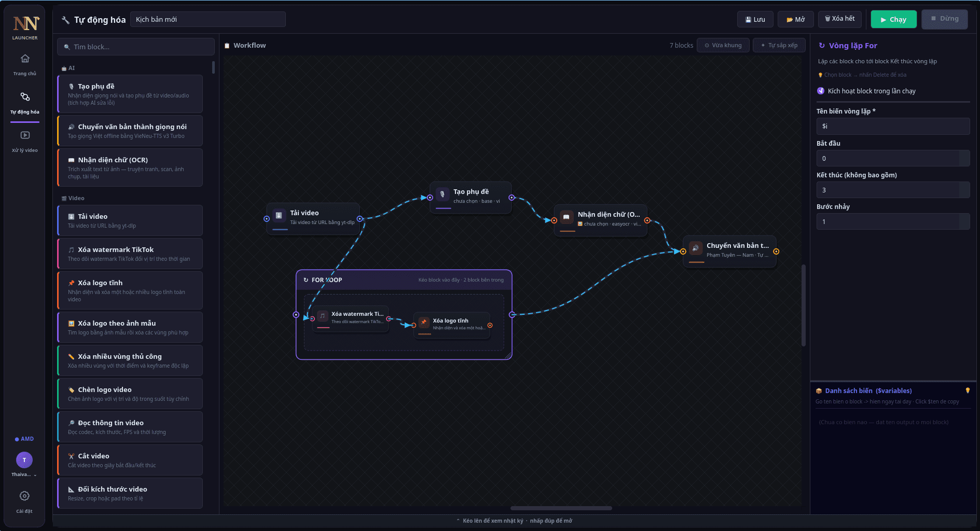Click the lightbulb hint in variables panel
Viewport: 980px width, 531px height.
(968, 390)
